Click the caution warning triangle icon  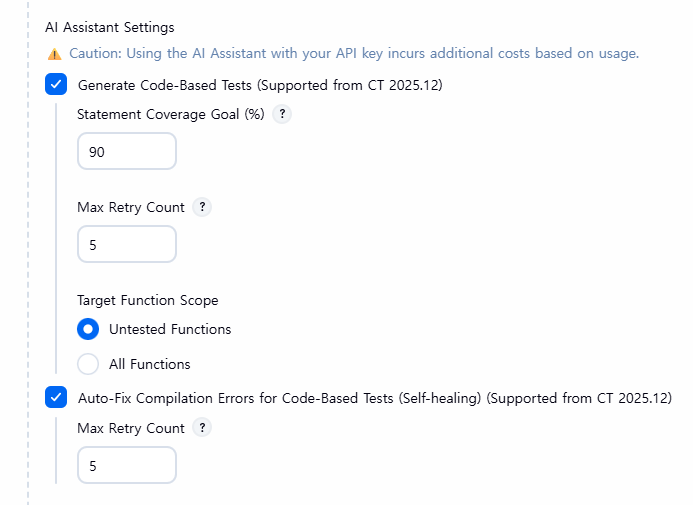tap(54, 54)
